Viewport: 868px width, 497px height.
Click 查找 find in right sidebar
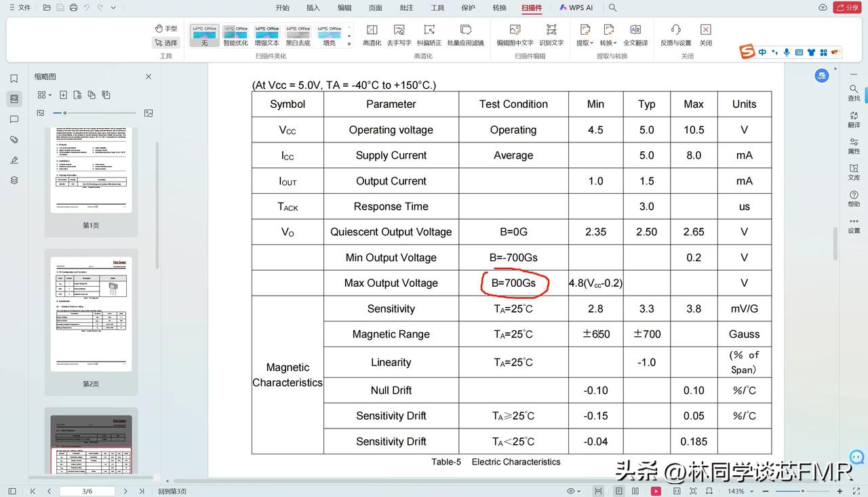pyautogui.click(x=854, y=93)
